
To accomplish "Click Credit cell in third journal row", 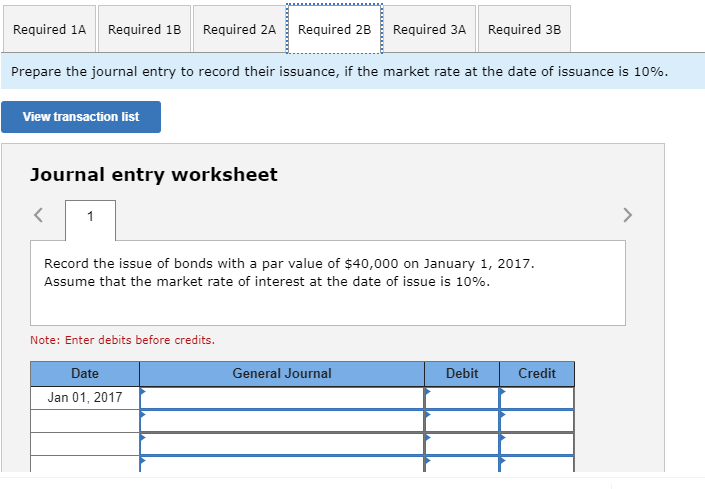I will tap(537, 444).
